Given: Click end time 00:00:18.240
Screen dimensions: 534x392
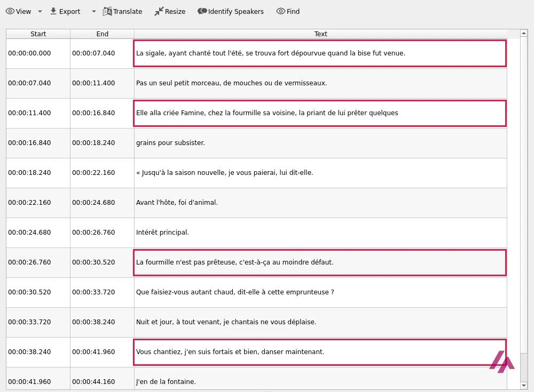Looking at the screenshot, I should click(x=93, y=143).
